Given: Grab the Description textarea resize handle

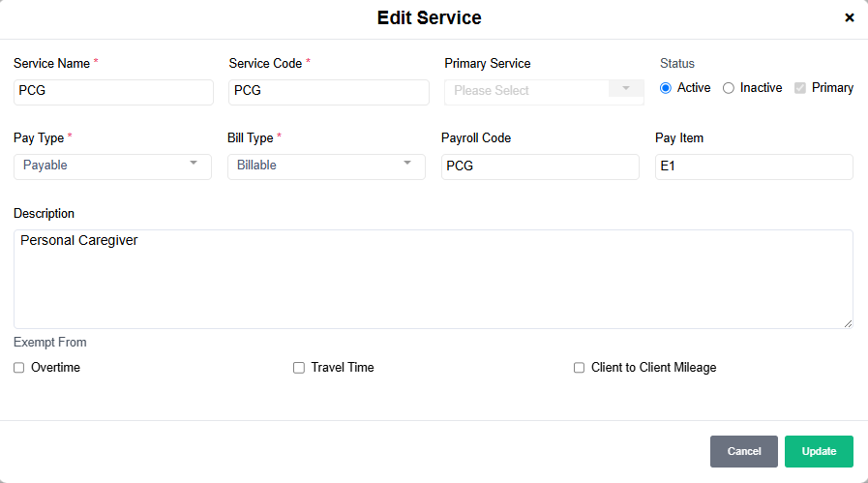Looking at the screenshot, I should click(848, 323).
